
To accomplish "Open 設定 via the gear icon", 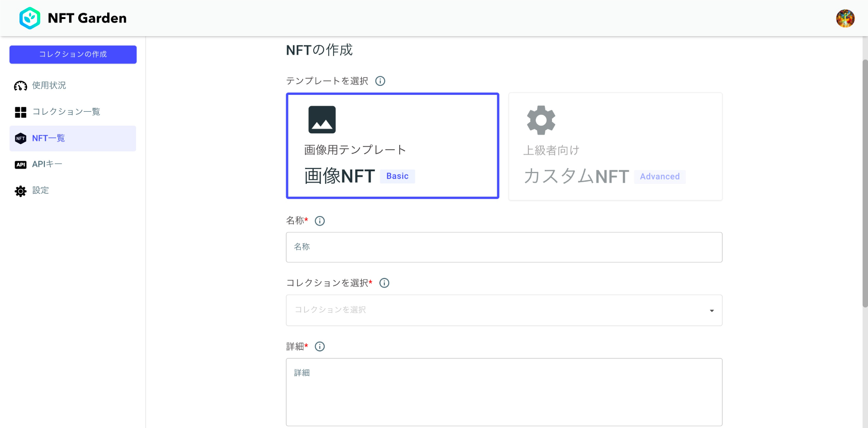I will pos(20,191).
